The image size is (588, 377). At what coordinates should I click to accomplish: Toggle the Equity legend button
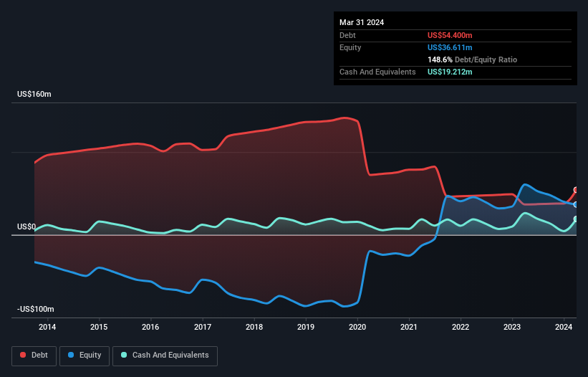pos(85,355)
